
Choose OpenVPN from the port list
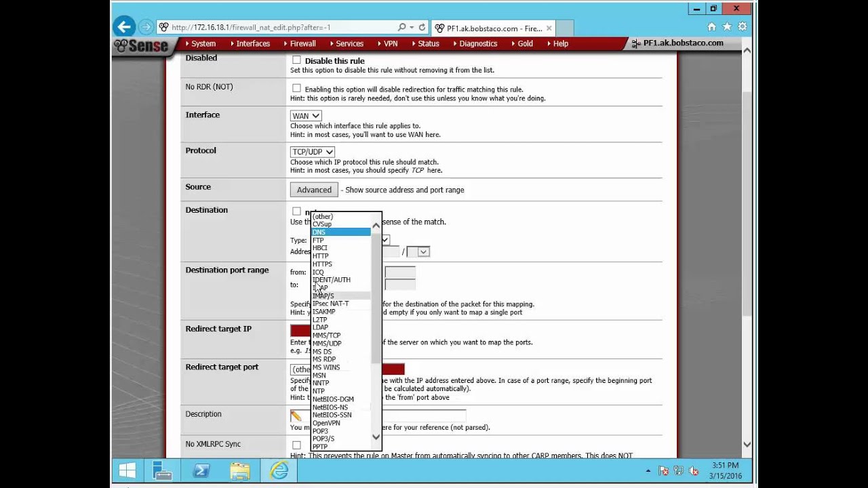tap(341, 423)
